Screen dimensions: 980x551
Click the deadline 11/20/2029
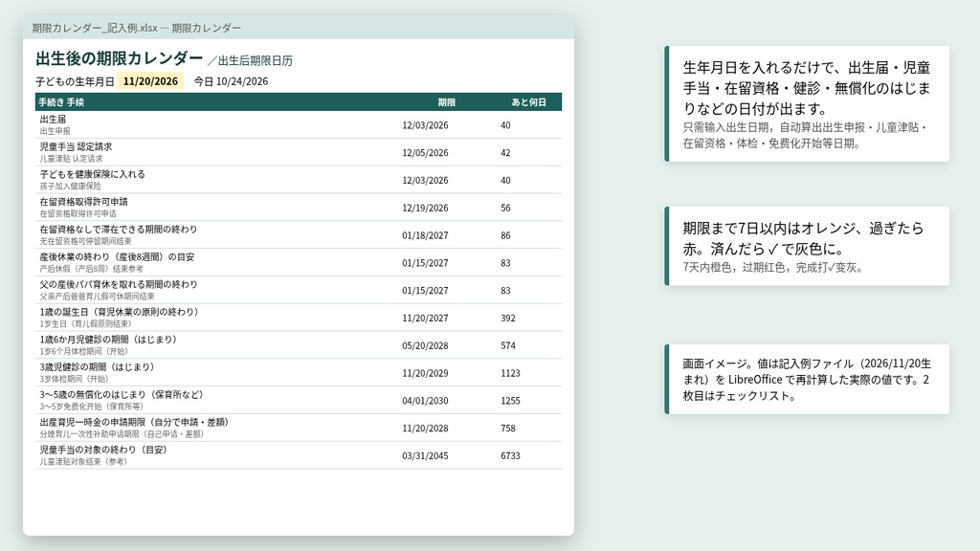pos(425,372)
